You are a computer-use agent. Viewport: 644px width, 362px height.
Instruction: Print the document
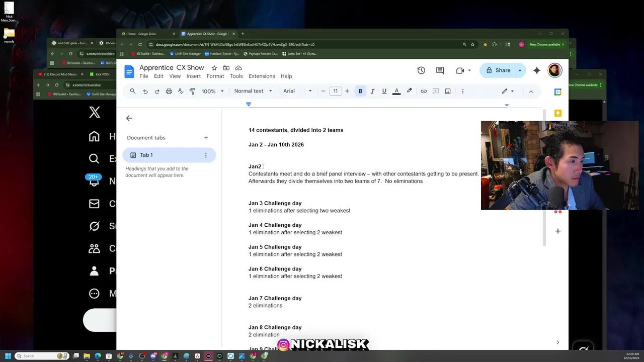[x=169, y=91]
